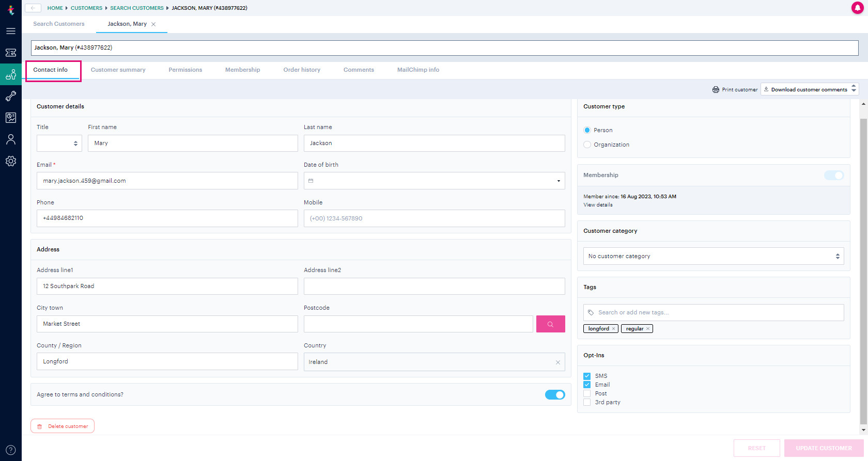Open the tickets icon in sidebar
The height and width of the screenshot is (461, 868).
pyautogui.click(x=11, y=53)
